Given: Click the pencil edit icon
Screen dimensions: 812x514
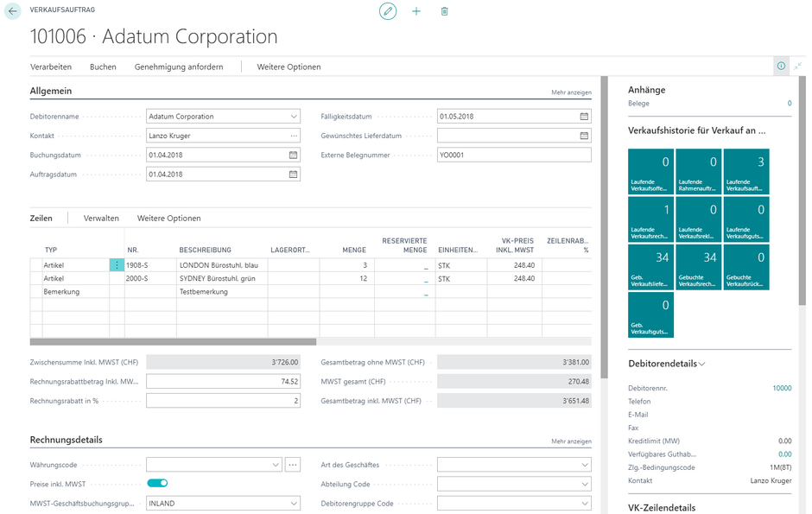Looking at the screenshot, I should [387, 11].
